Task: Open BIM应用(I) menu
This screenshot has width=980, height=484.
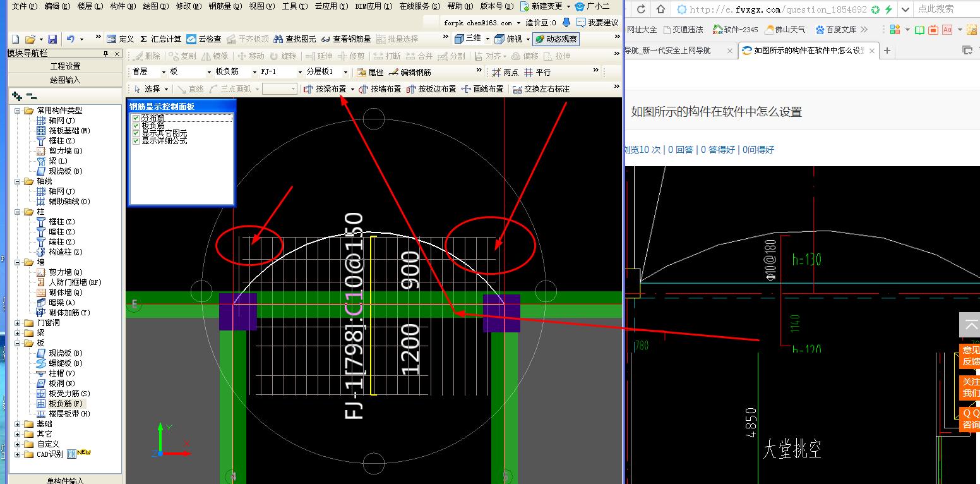Action: [373, 6]
